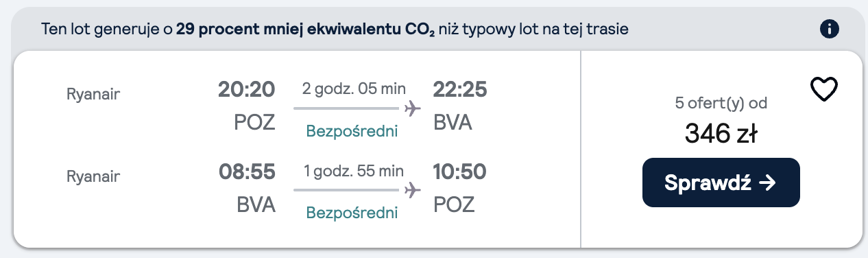Click outbound origin airport POZ
This screenshot has width=868, height=258.
[x=254, y=123]
